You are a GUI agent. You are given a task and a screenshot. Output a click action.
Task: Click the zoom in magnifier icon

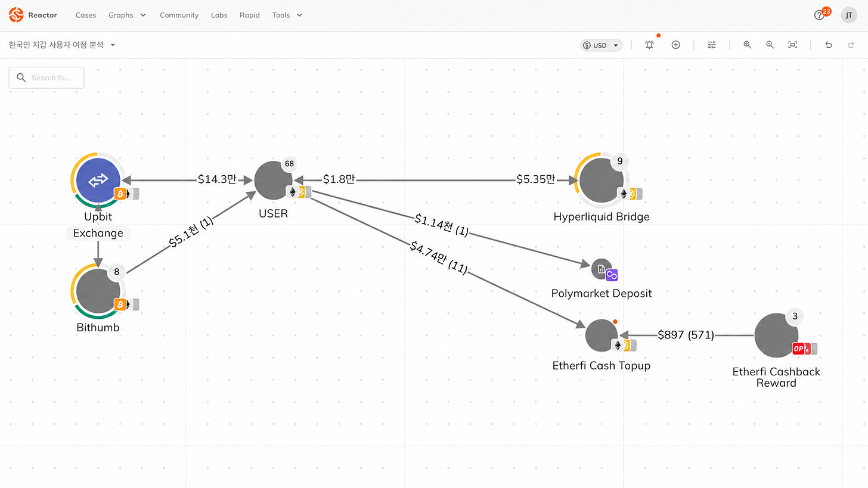pyautogui.click(x=747, y=45)
